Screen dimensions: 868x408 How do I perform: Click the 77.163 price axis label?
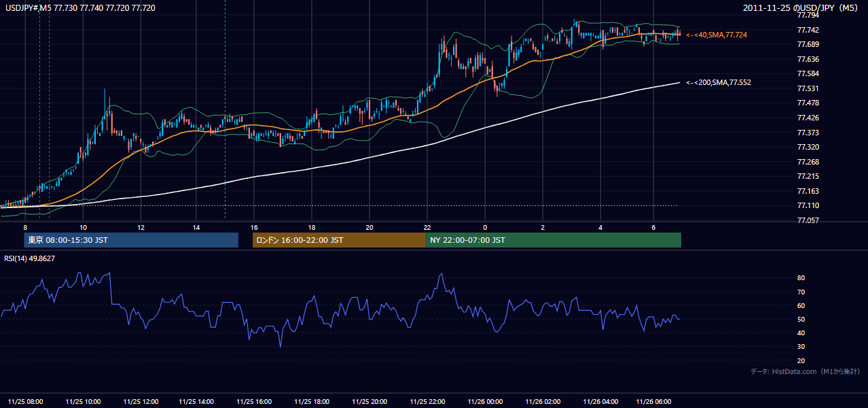tap(808, 191)
